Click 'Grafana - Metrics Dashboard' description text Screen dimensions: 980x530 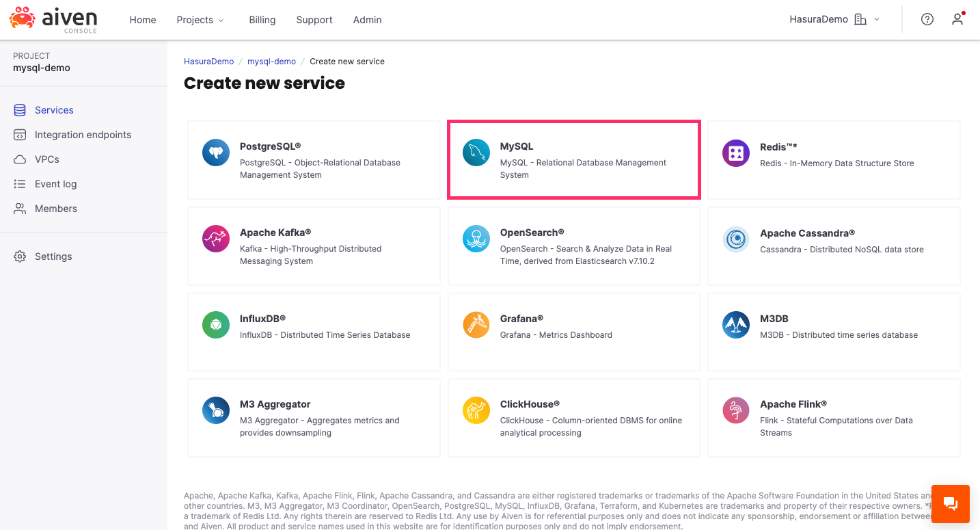(x=556, y=335)
